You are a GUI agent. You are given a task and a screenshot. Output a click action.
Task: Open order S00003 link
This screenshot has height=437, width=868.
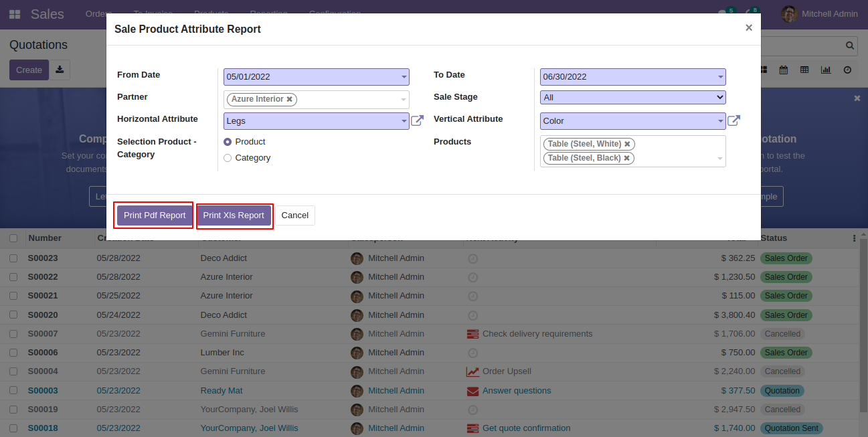(43, 391)
